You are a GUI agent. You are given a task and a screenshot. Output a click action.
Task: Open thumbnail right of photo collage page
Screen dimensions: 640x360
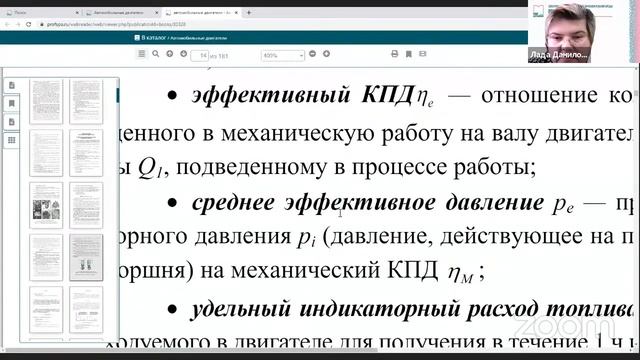86,205
